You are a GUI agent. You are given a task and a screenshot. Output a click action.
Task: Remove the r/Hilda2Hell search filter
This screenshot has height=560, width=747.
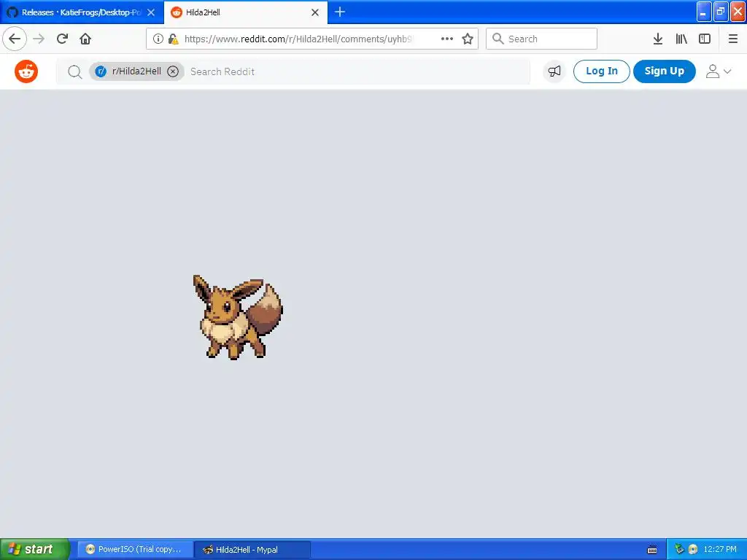pyautogui.click(x=173, y=71)
